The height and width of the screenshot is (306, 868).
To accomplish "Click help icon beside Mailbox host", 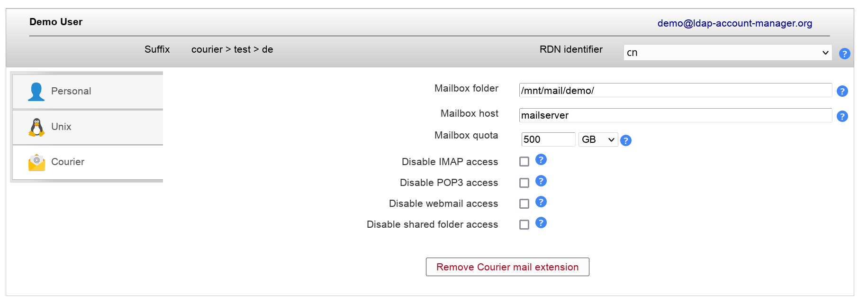I will pos(842,116).
